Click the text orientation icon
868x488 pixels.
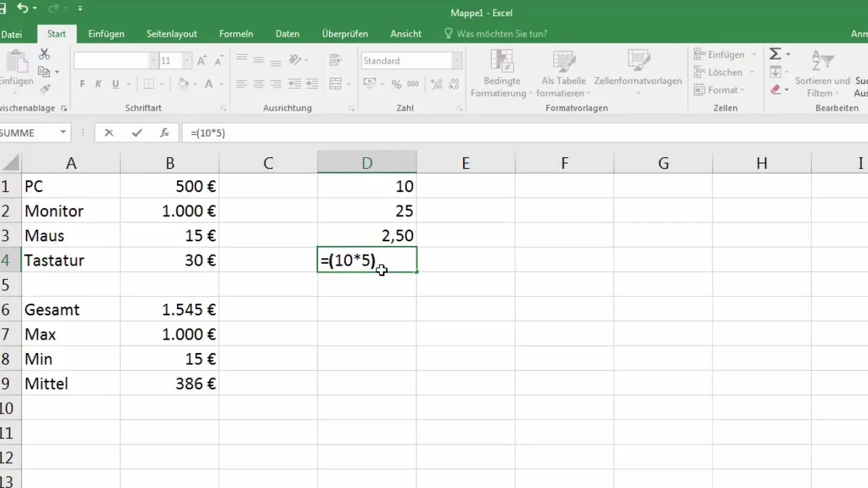294,60
